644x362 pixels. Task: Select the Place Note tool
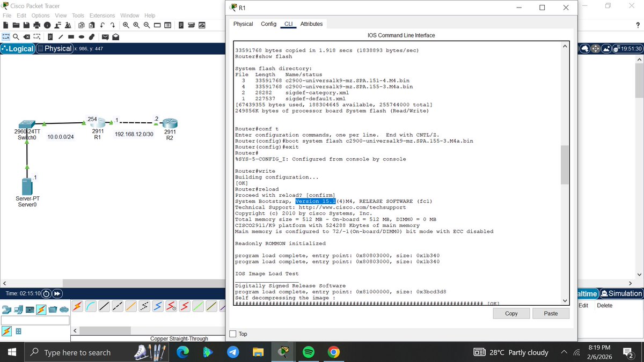[x=50, y=37]
